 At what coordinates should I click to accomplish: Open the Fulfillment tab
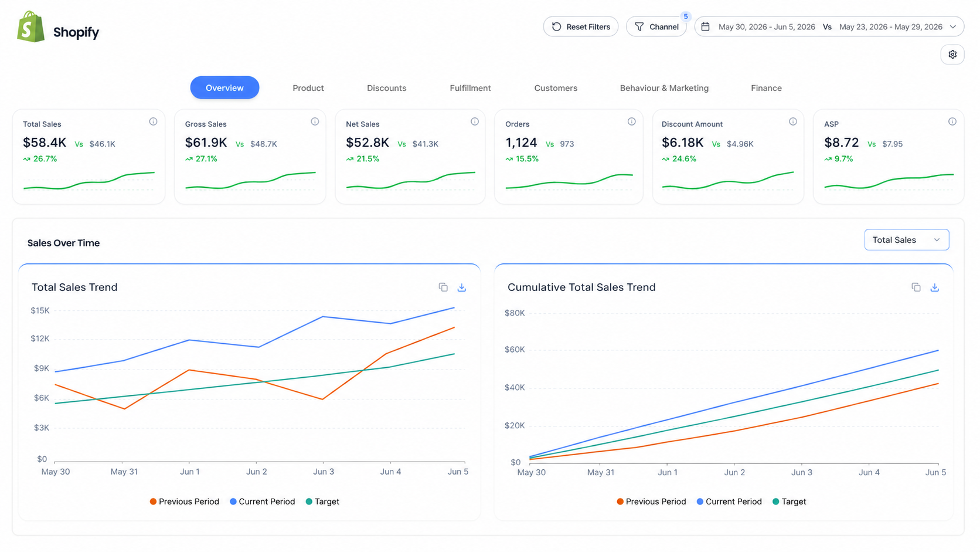(x=470, y=88)
